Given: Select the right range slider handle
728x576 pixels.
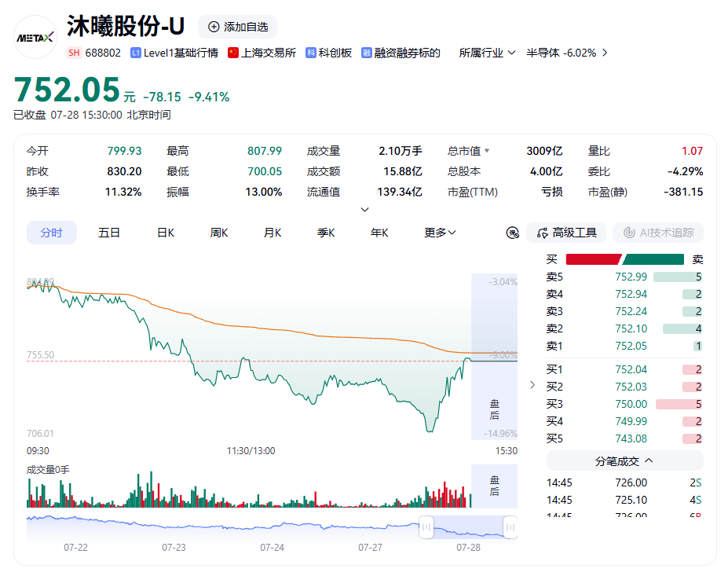Looking at the screenshot, I should coord(510,527).
